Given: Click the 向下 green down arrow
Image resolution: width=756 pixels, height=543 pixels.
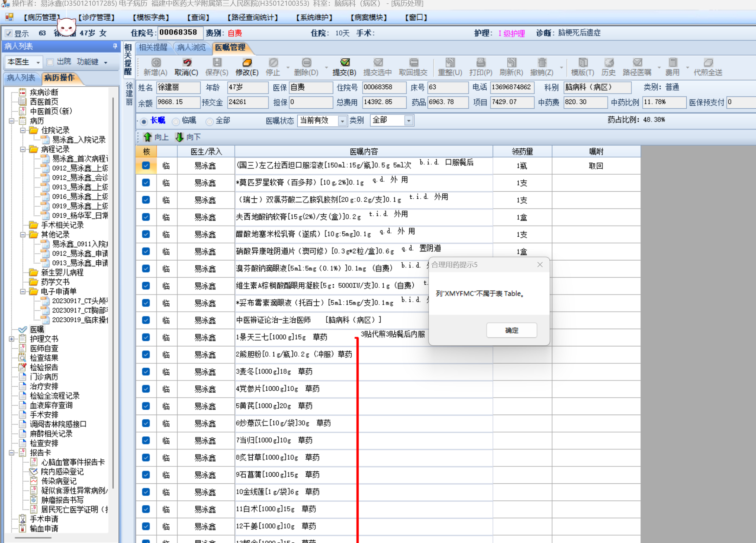Looking at the screenshot, I should pos(180,137).
